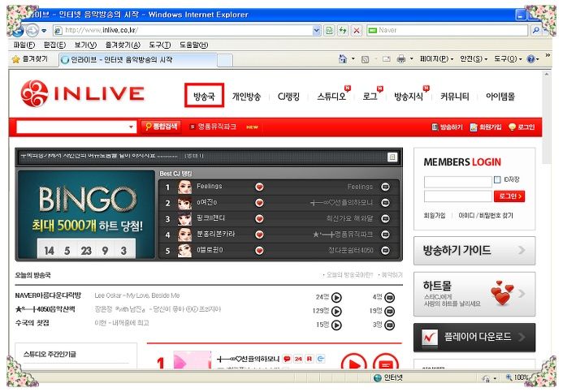
Task: Open chat icon in rank 5 0멜로원0 row
Action: point(385,250)
